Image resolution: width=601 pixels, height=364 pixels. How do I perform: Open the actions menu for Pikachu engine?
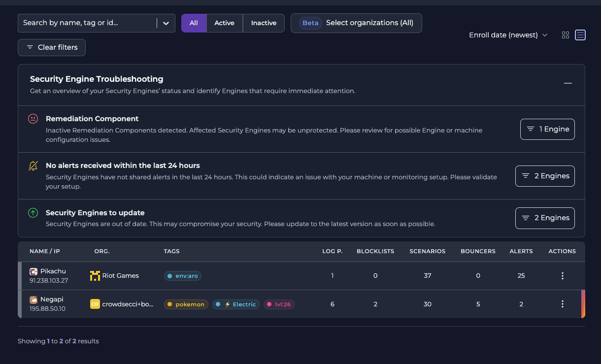[562, 276]
